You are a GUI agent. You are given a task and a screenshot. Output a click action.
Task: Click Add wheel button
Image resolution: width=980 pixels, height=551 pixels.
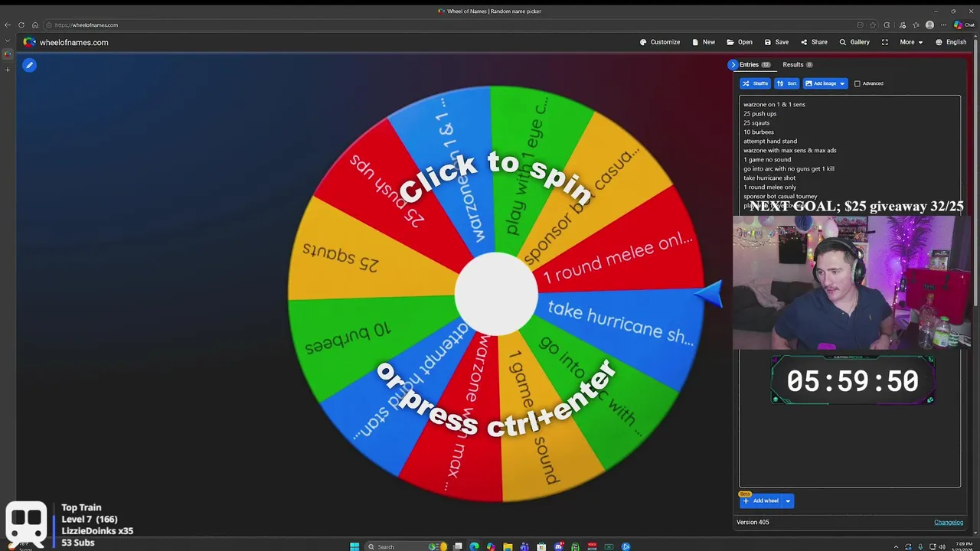click(760, 500)
